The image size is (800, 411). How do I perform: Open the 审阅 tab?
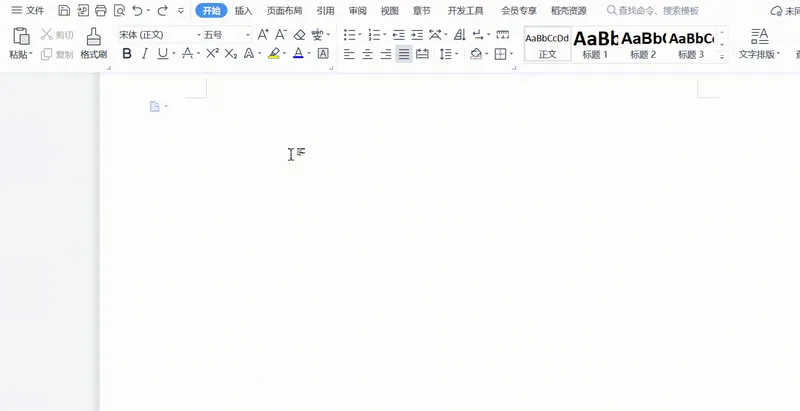point(358,11)
